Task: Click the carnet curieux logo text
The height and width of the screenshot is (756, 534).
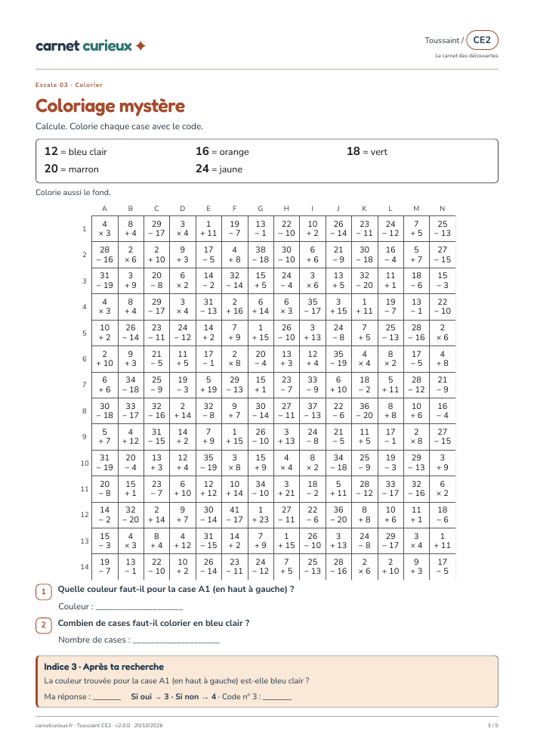Action: click(84, 46)
